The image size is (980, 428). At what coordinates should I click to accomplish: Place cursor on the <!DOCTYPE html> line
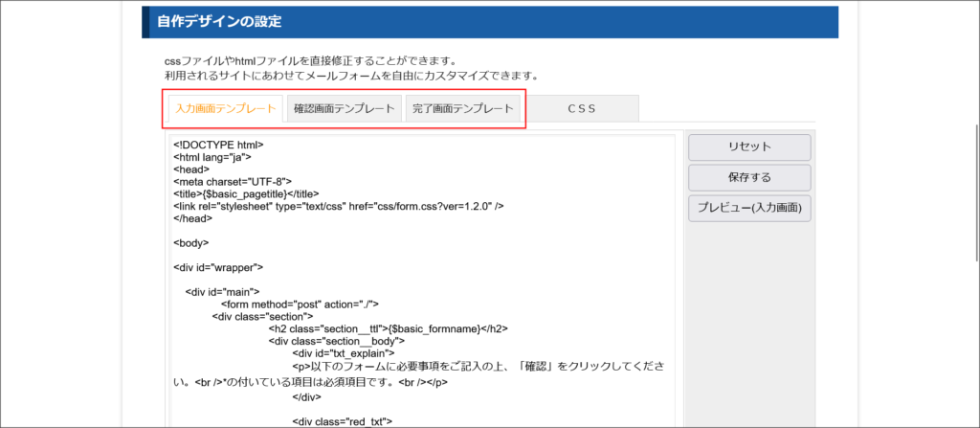[x=218, y=145]
